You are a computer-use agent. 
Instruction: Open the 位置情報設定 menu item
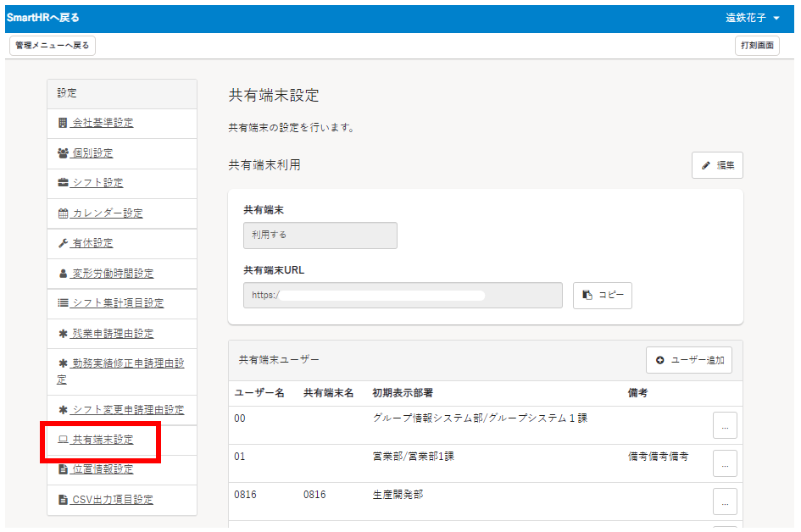(103, 469)
